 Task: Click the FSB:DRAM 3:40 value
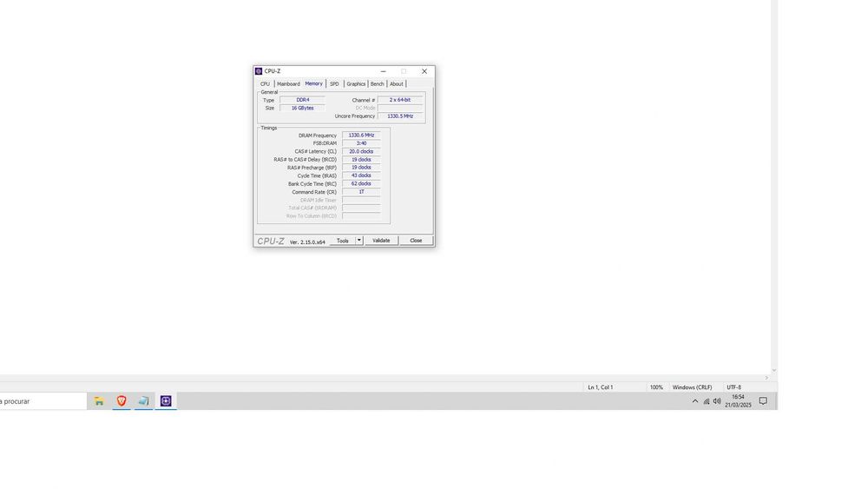pos(361,143)
